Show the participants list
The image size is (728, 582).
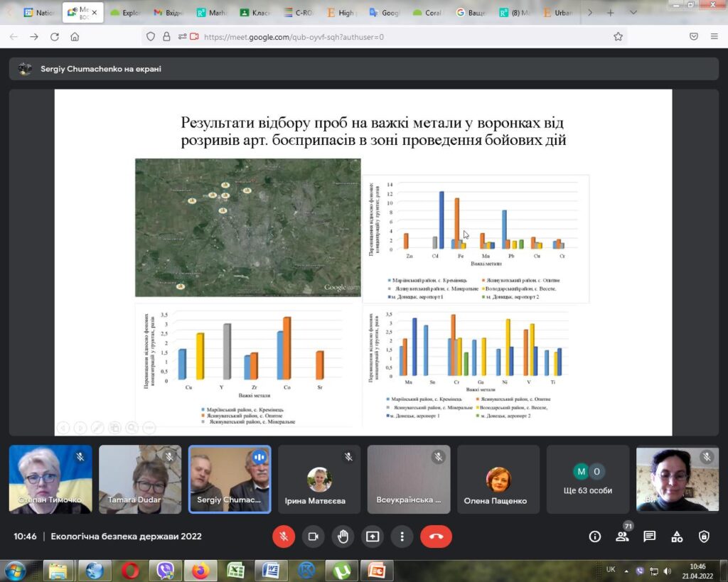622,537
